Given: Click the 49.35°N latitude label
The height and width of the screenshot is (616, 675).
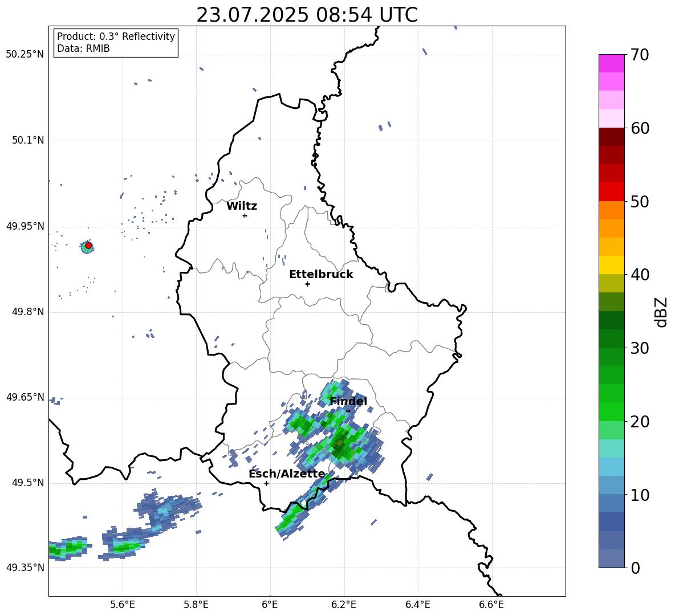Looking at the screenshot, I should coord(25,568).
